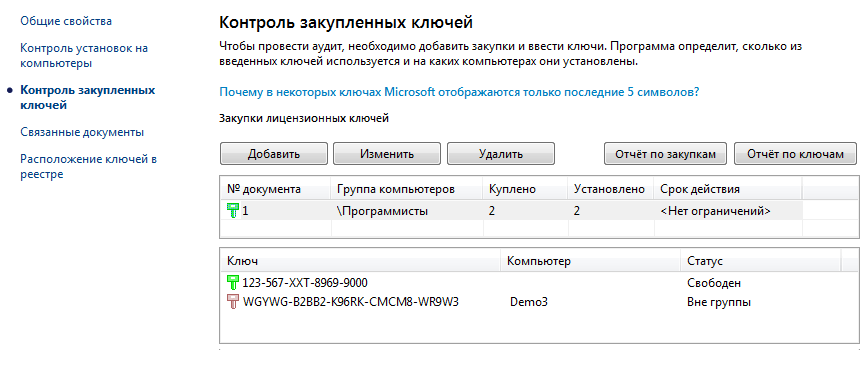867x367 pixels.
Task: Select the Контроль закупленных ключей section
Action: pyautogui.click(x=87, y=97)
